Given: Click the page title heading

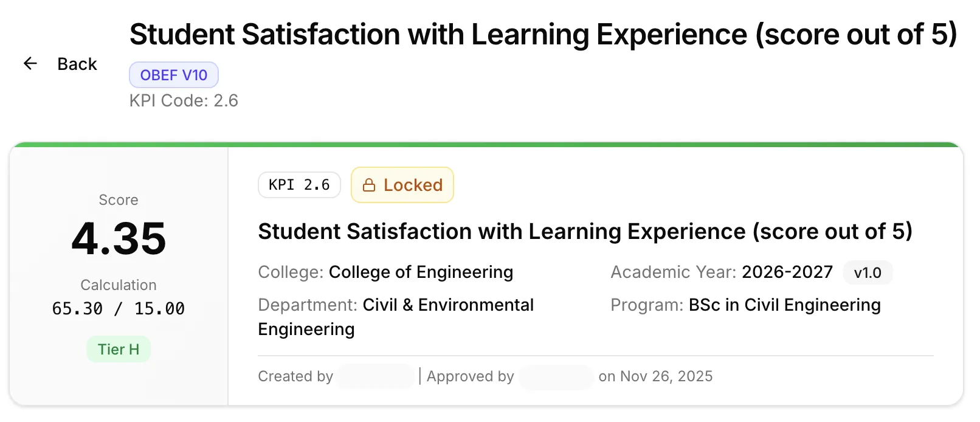Looking at the screenshot, I should point(543,34).
